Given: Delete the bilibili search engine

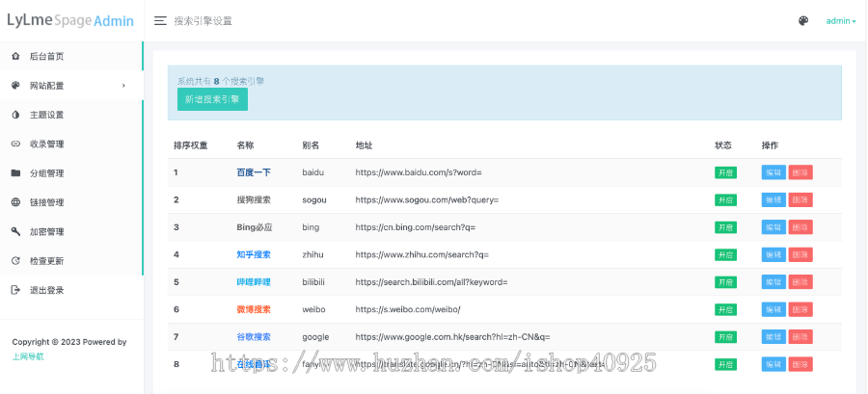Looking at the screenshot, I should (x=800, y=282).
